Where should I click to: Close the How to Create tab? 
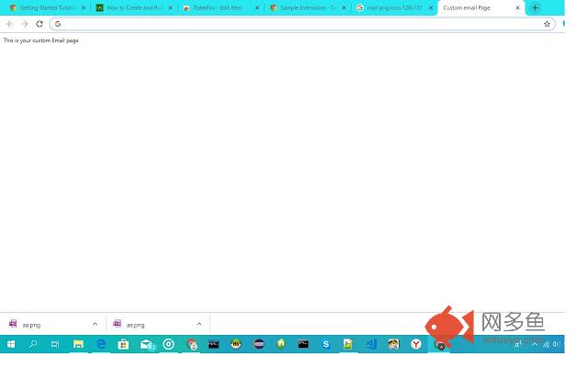click(x=170, y=8)
